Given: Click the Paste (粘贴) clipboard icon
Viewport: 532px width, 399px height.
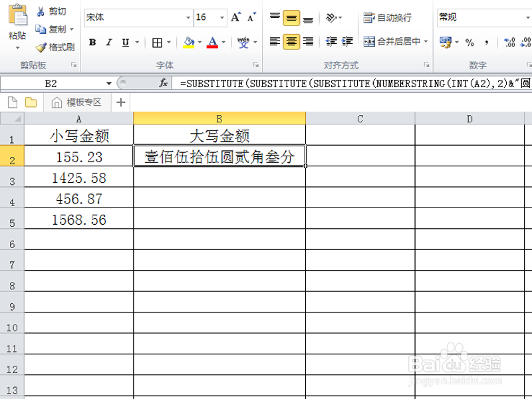Looking at the screenshot, I should (18, 15).
